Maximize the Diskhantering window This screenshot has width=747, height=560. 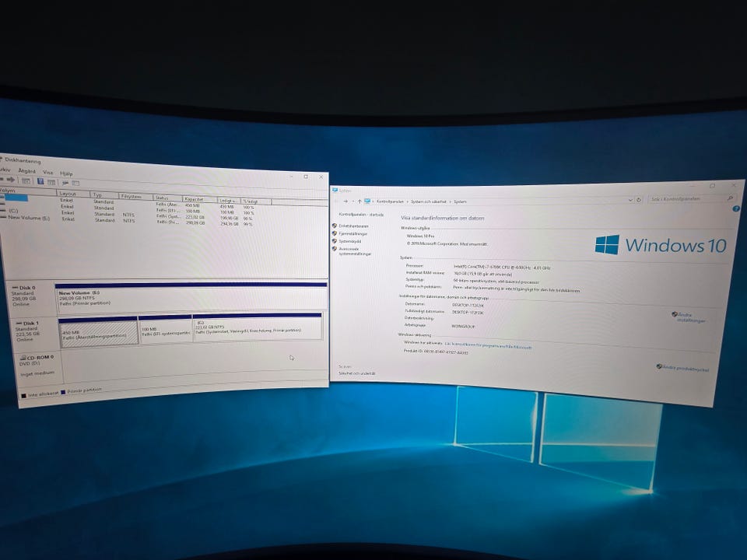[306, 177]
